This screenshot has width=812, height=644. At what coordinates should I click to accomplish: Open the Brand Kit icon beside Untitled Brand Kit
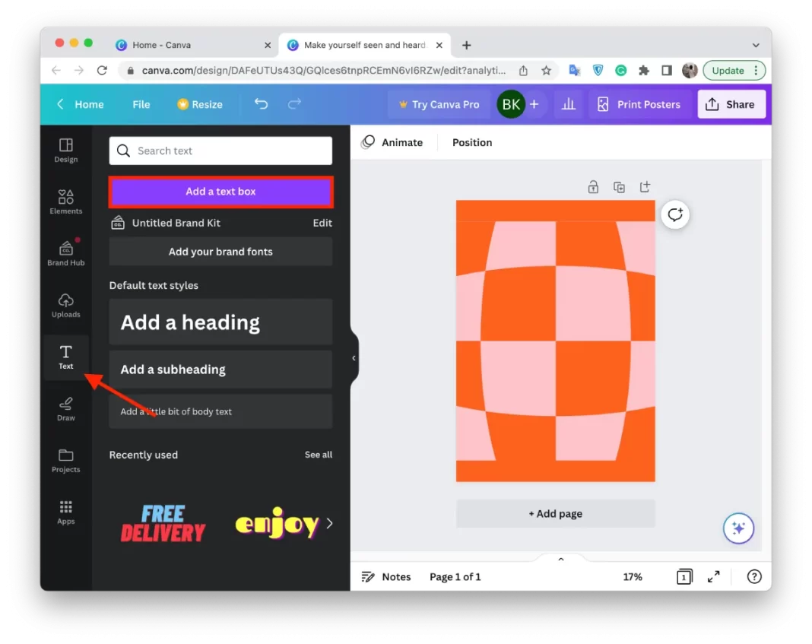point(118,223)
